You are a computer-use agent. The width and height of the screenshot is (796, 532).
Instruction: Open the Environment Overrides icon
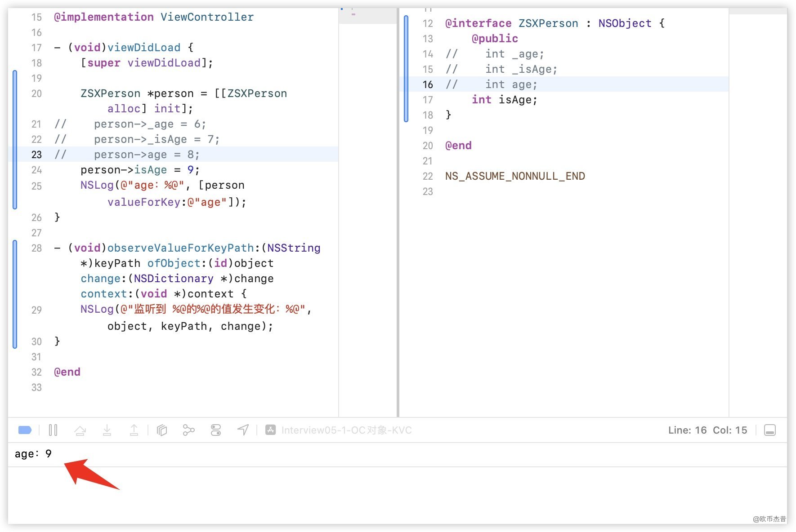click(x=216, y=430)
